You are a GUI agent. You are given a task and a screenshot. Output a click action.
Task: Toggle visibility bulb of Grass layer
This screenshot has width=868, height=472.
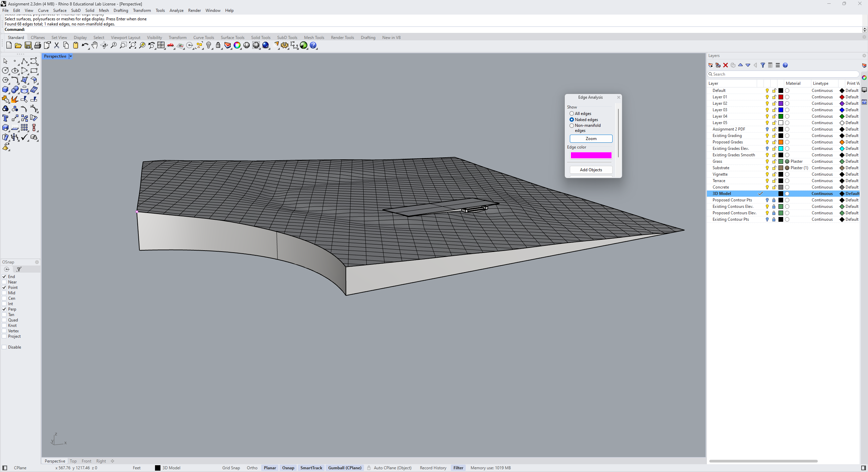pyautogui.click(x=767, y=161)
